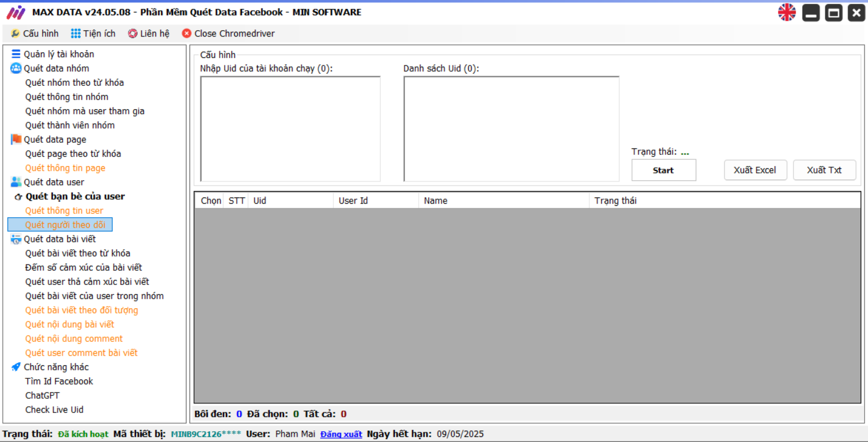Click the Cấu hình wrench icon
Image resolution: width=868 pixels, height=442 pixels.
(x=15, y=34)
